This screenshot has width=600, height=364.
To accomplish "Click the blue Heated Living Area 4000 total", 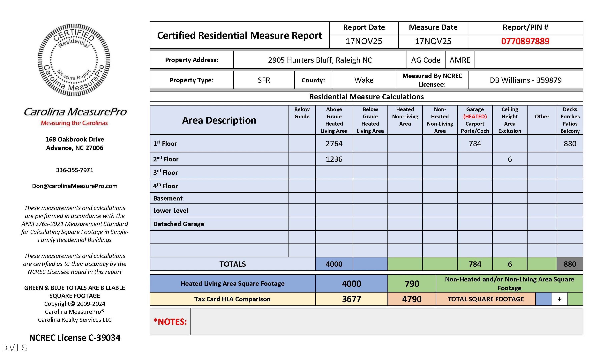I will tap(351, 284).
